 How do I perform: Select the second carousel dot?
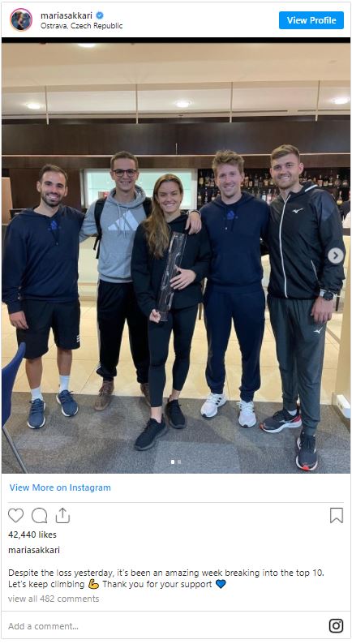(x=179, y=462)
